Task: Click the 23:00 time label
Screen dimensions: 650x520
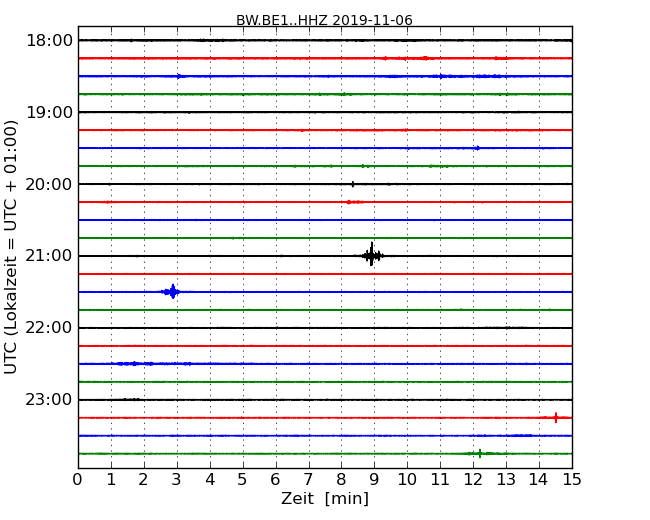Action: 49,399
